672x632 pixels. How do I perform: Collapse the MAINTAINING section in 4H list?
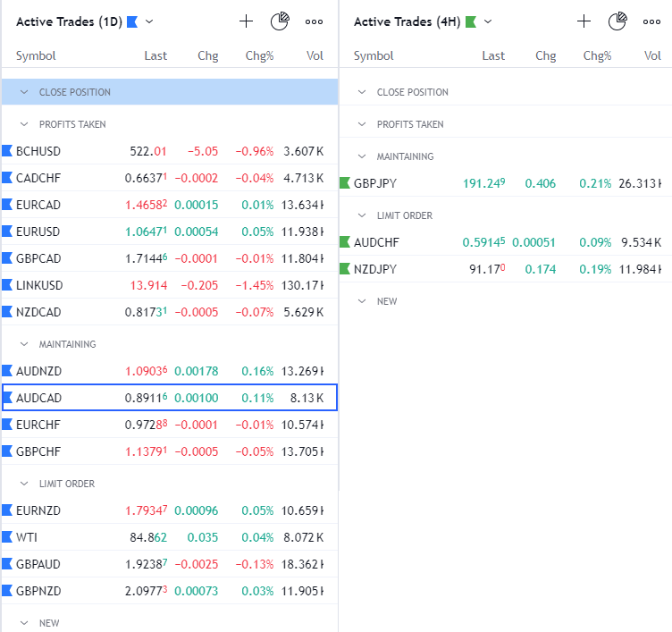coord(362,156)
